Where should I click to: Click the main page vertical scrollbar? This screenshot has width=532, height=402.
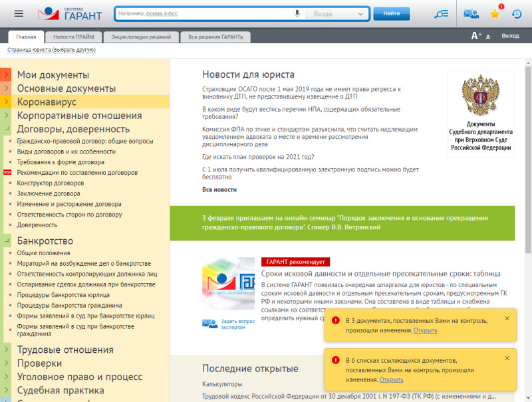tap(528, 159)
